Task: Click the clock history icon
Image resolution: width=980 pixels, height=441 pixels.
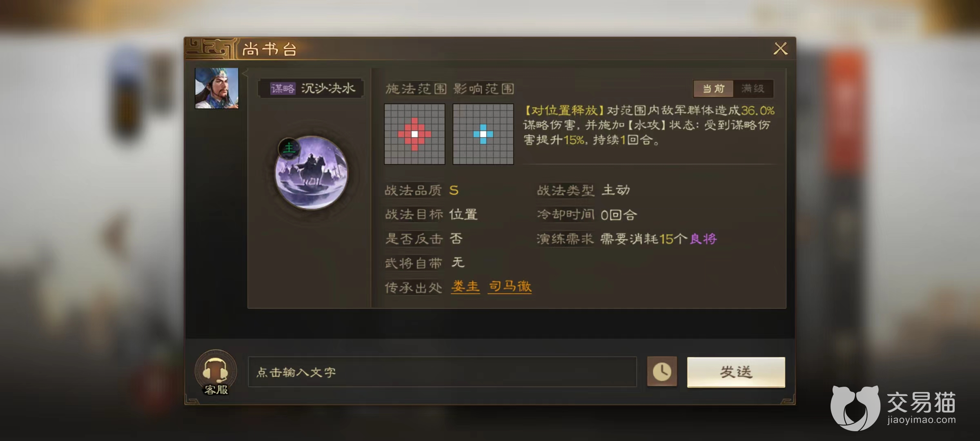Action: (x=662, y=372)
